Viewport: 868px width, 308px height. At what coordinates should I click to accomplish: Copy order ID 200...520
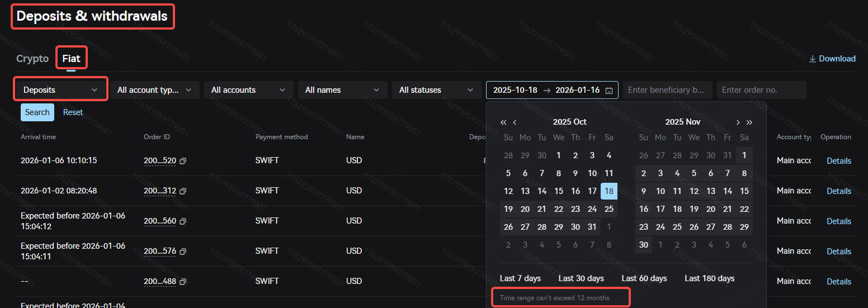point(183,161)
